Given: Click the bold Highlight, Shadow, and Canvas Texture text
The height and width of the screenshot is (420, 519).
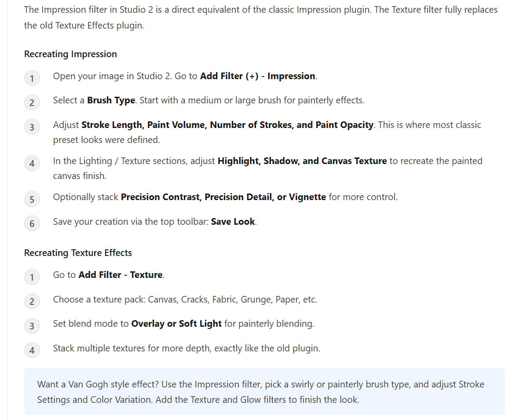Looking at the screenshot, I should pyautogui.click(x=302, y=161).
